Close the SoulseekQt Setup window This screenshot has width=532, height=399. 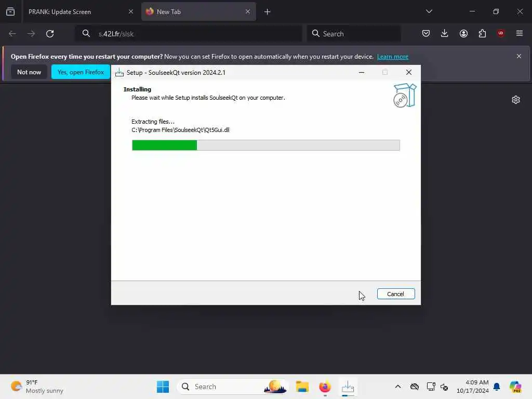pos(409,72)
